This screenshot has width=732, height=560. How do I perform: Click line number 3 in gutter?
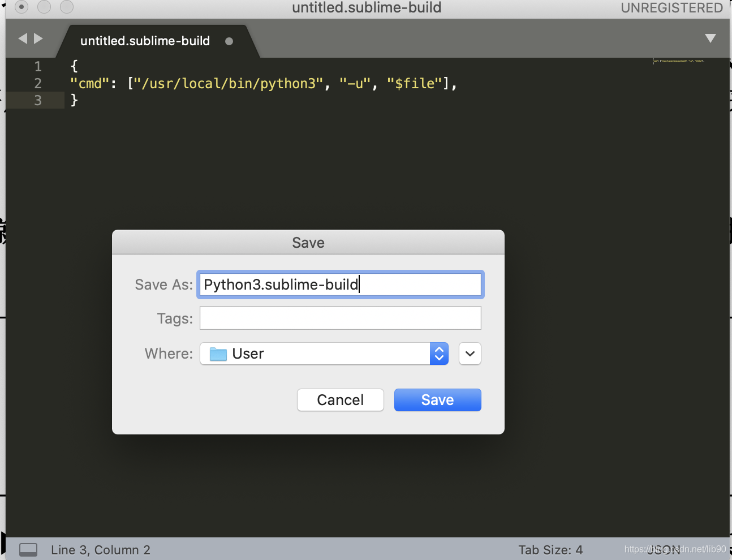(38, 101)
